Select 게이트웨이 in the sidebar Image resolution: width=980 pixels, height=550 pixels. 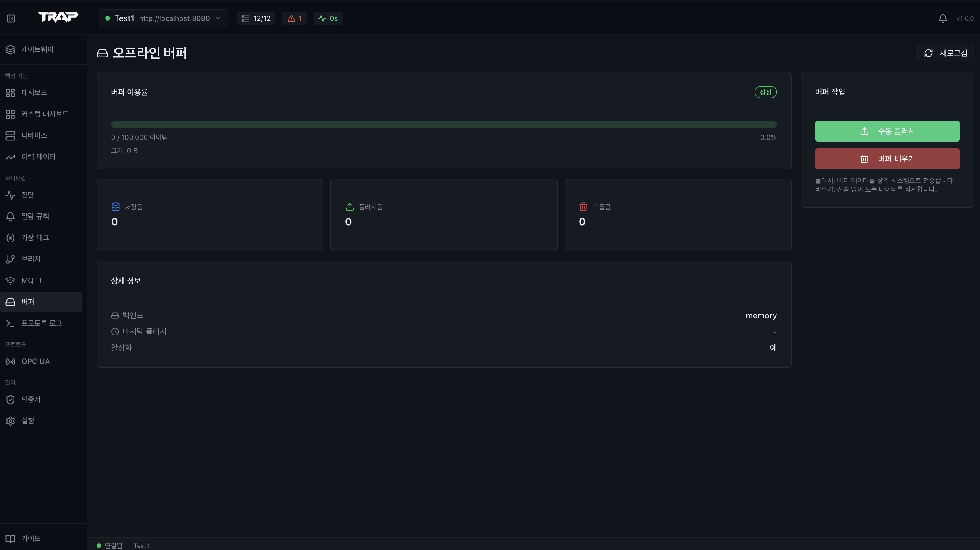click(37, 49)
